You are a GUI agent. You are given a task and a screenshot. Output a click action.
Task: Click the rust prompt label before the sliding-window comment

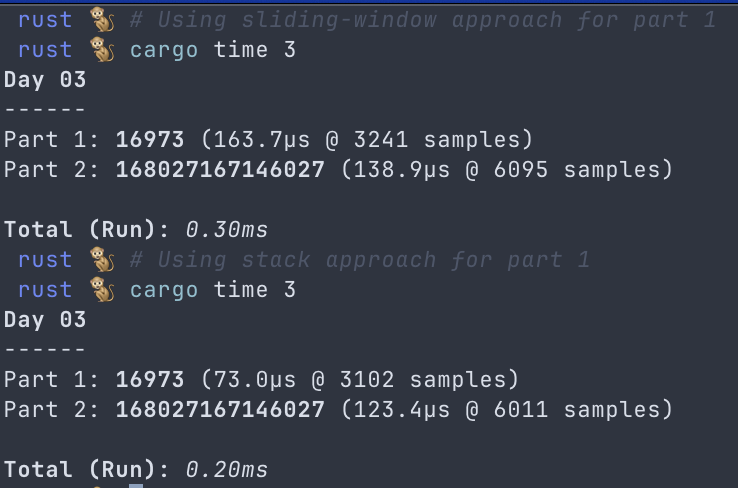tap(45, 19)
